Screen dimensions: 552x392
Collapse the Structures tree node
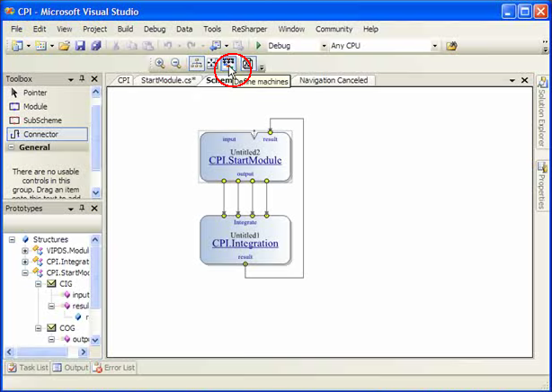point(13,239)
